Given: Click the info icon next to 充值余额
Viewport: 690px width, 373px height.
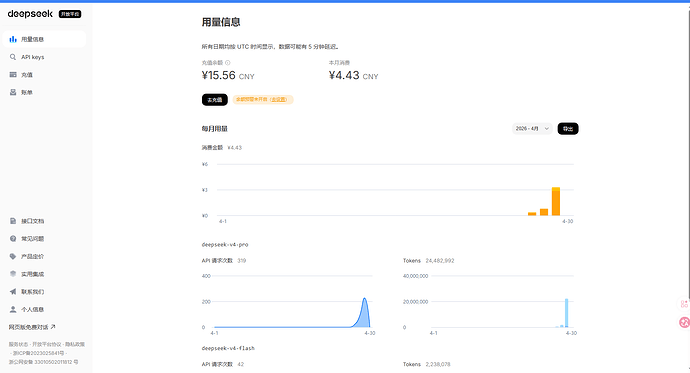Looking at the screenshot, I should tap(228, 63).
